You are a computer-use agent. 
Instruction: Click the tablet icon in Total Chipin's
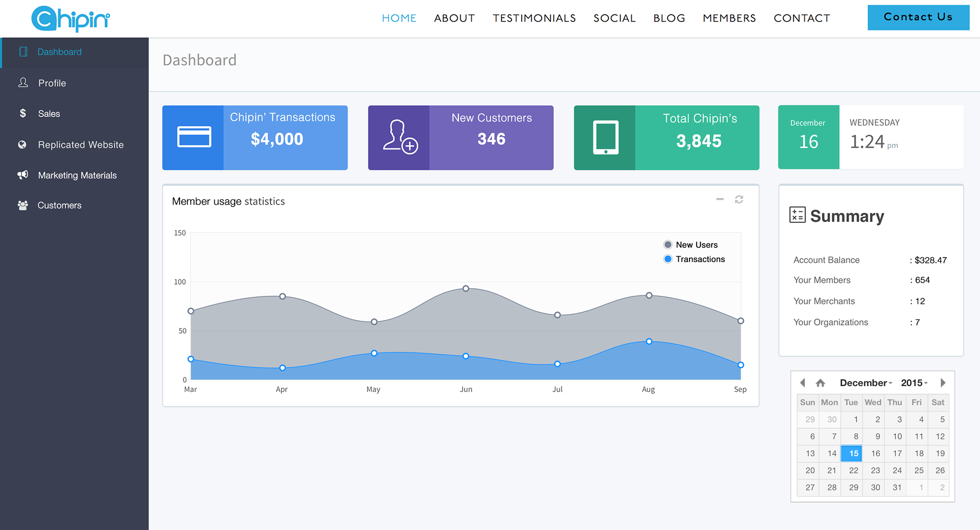605,137
